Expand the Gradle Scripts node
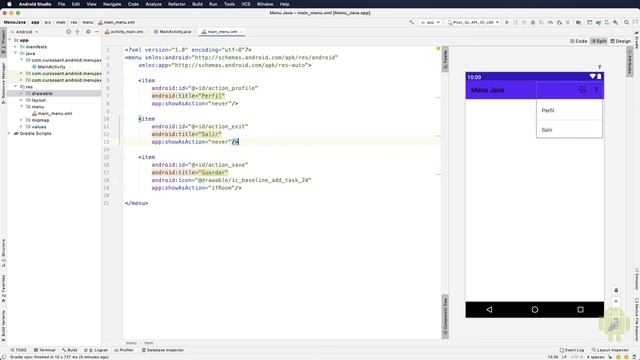 (10, 133)
